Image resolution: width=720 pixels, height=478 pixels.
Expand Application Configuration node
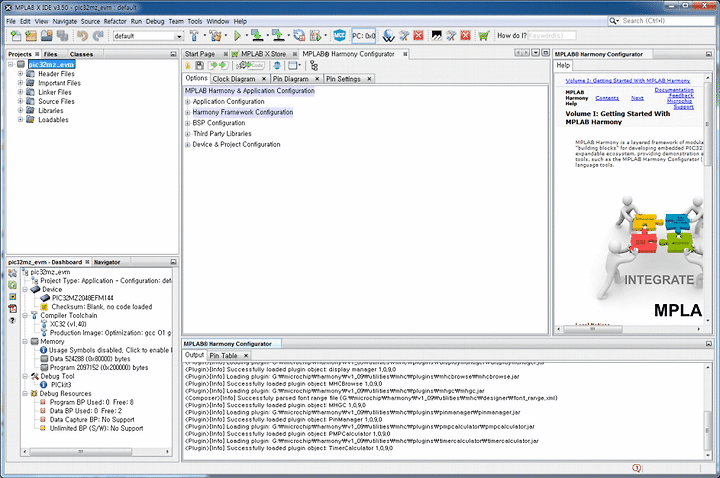click(x=187, y=101)
